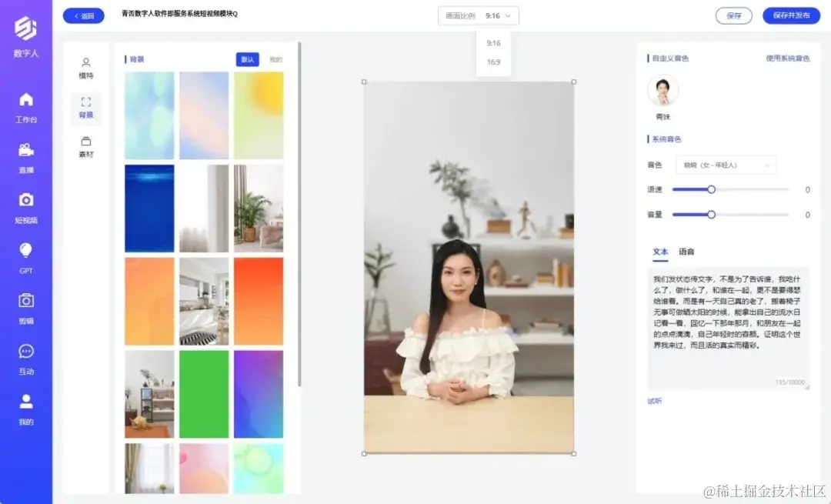
Task: Select the 青妹 custom voice avatar
Action: click(x=663, y=91)
